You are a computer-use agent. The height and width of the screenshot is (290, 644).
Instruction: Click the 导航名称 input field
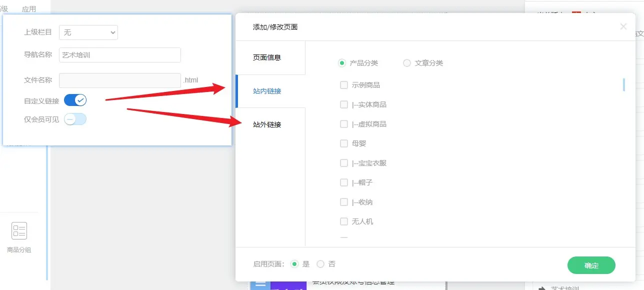tap(119, 55)
